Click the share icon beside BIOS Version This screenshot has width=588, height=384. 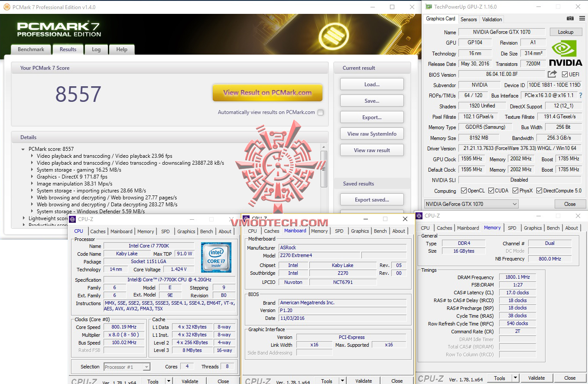pyautogui.click(x=551, y=74)
